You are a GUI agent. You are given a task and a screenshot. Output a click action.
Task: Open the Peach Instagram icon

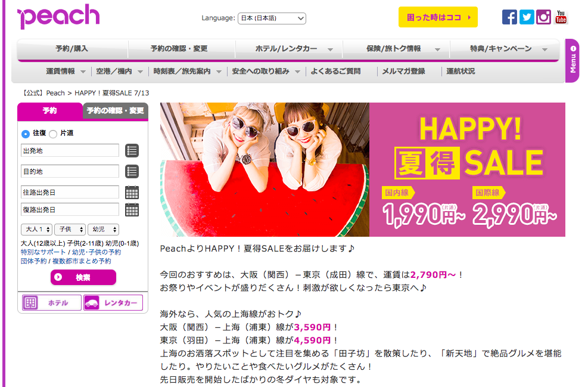(543, 17)
